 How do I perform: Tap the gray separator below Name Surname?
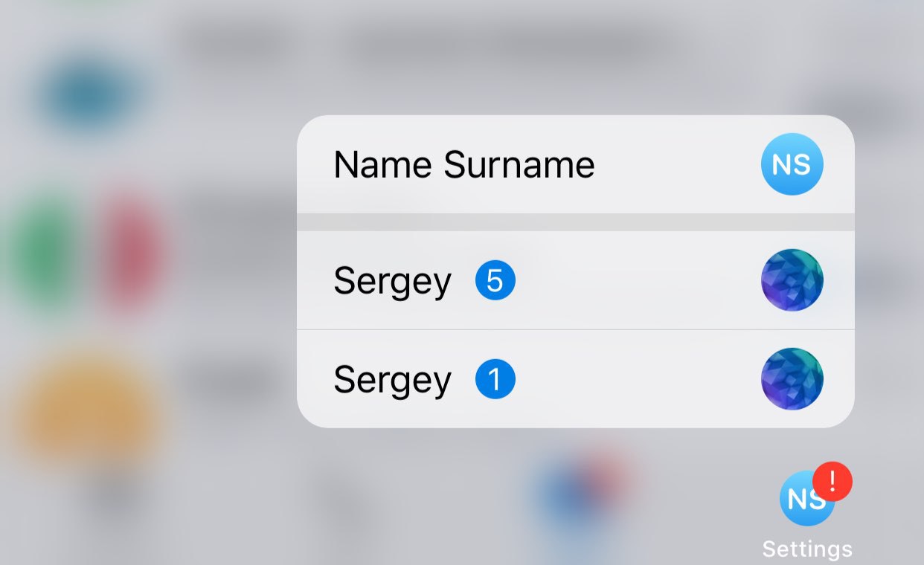coord(575,222)
